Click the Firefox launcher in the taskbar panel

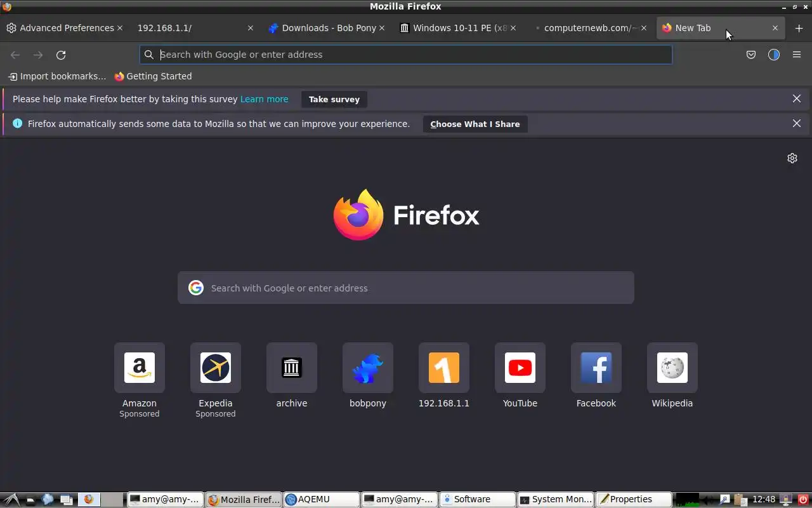(x=89, y=500)
